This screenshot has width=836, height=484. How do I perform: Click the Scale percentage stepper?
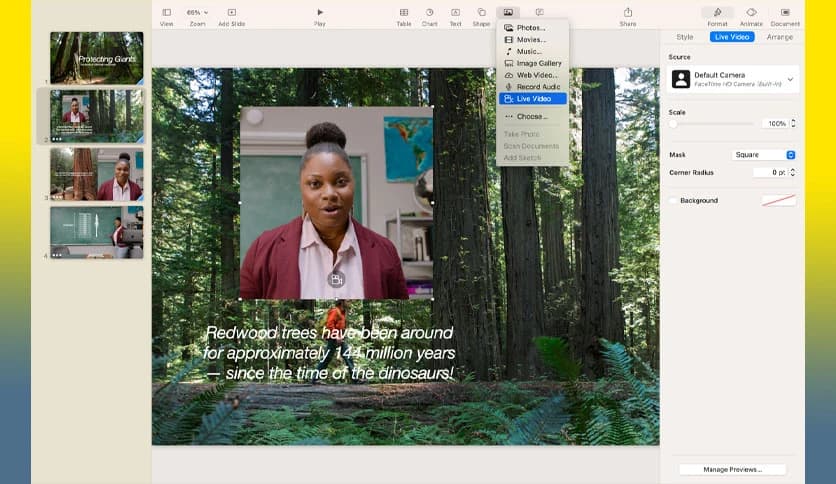(x=793, y=124)
